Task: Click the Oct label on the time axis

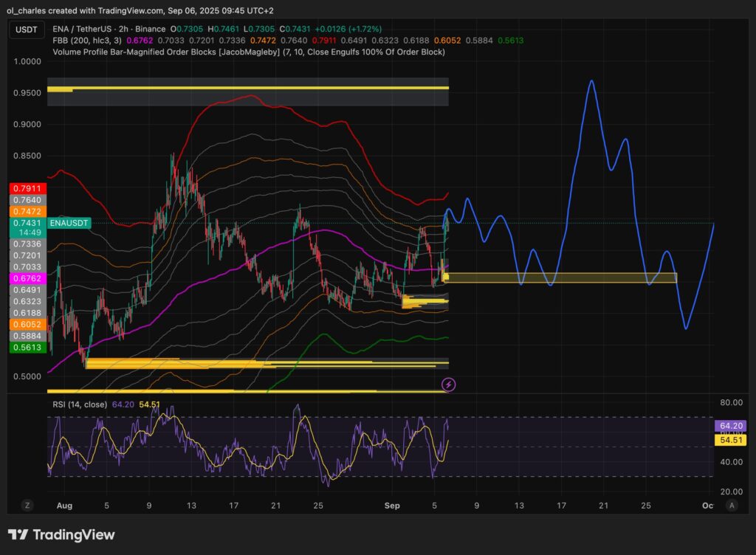Action: tap(707, 506)
